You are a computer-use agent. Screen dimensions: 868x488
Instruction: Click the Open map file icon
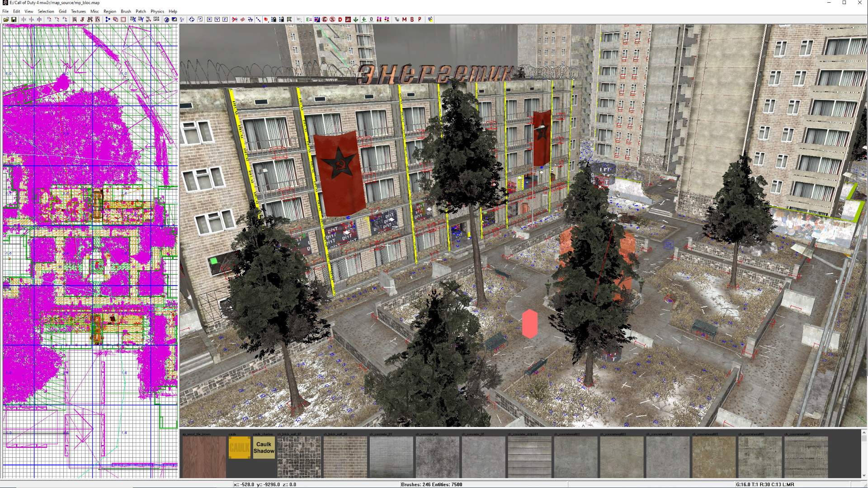point(6,19)
